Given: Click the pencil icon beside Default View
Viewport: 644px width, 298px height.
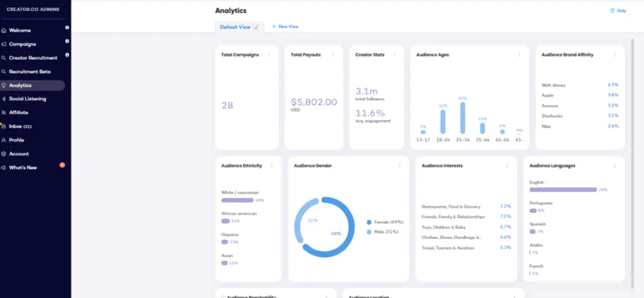Looking at the screenshot, I should coord(256,27).
